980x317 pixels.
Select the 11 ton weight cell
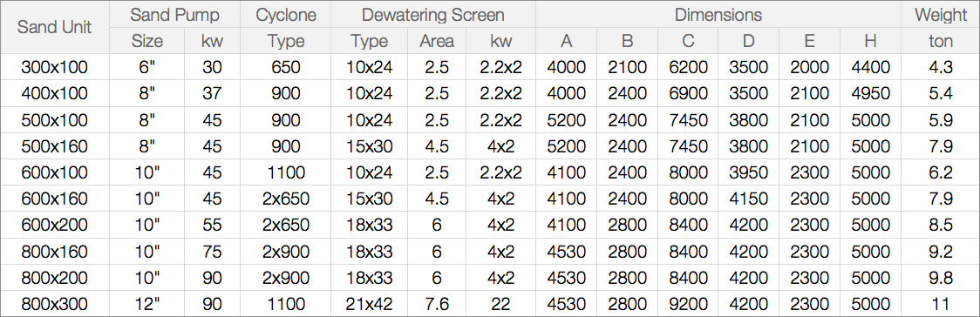[940, 304]
